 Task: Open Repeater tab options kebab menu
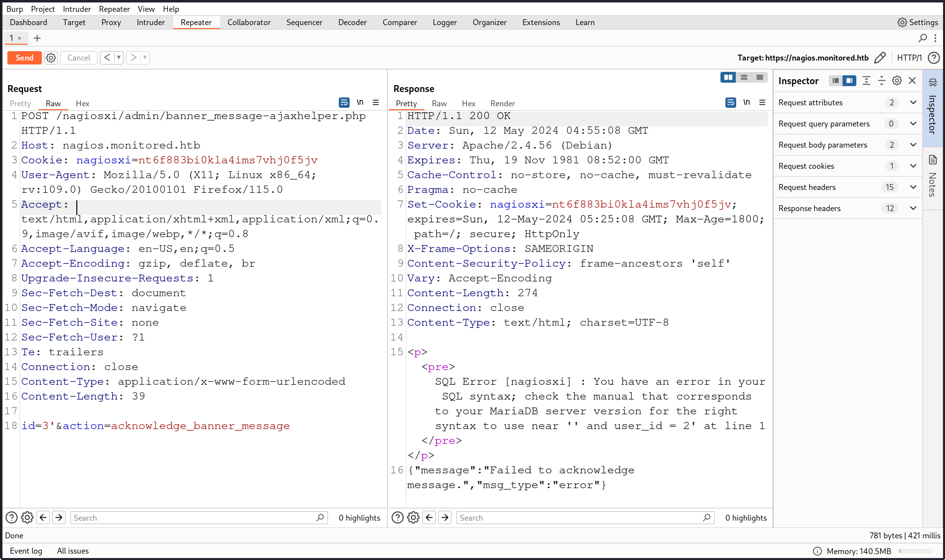tap(935, 38)
